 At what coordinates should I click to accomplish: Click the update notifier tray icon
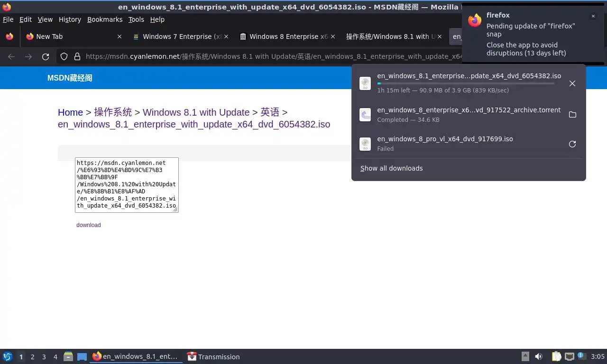581,356
